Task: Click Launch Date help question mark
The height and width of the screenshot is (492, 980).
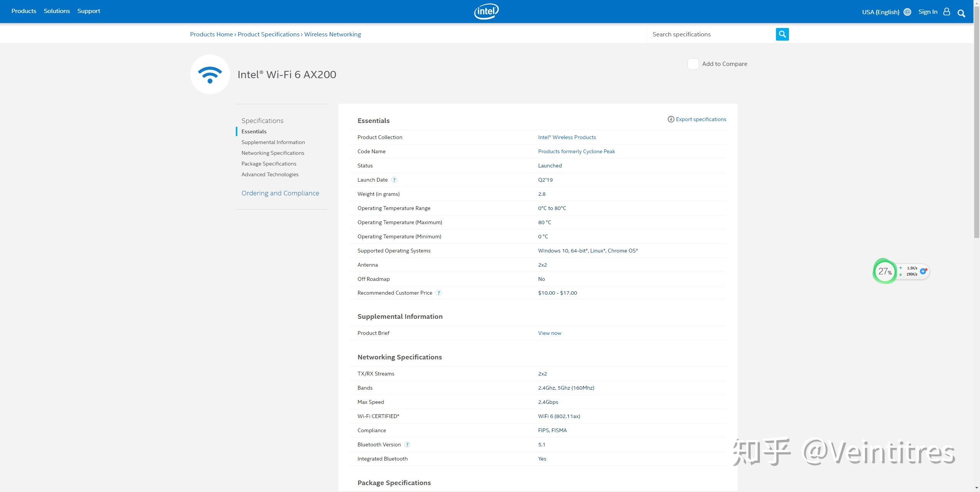Action: 394,180
